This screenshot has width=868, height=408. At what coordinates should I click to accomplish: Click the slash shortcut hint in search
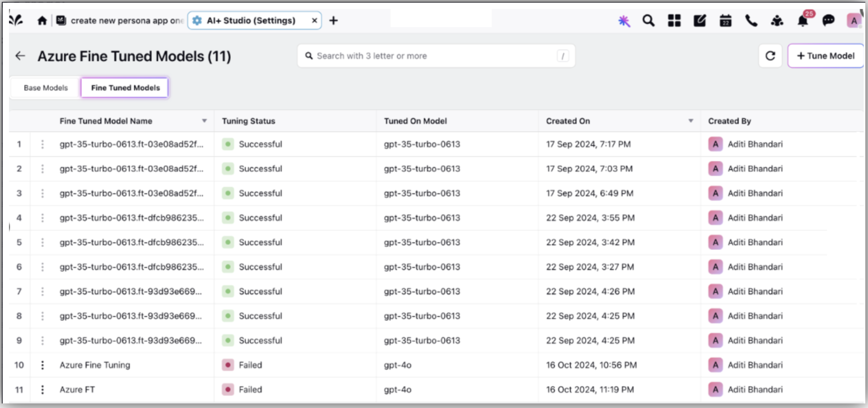pyautogui.click(x=563, y=56)
